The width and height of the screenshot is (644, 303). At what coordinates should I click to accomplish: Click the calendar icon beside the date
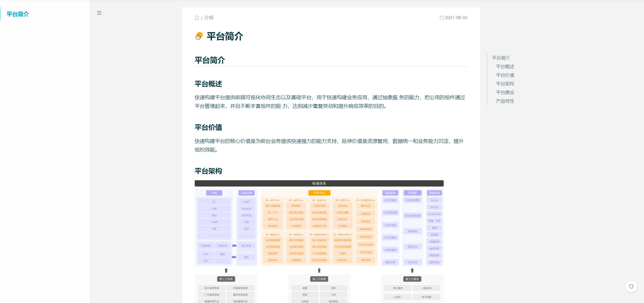pos(442,18)
